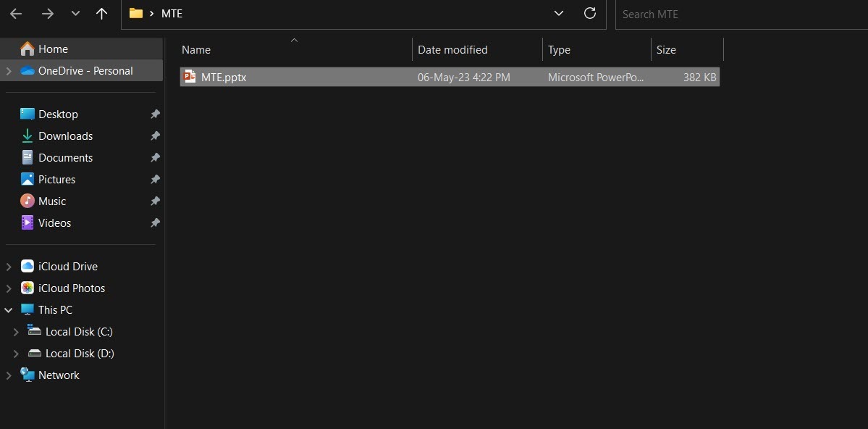This screenshot has height=429, width=868.
Task: Go up one folder level
Action: tap(101, 14)
